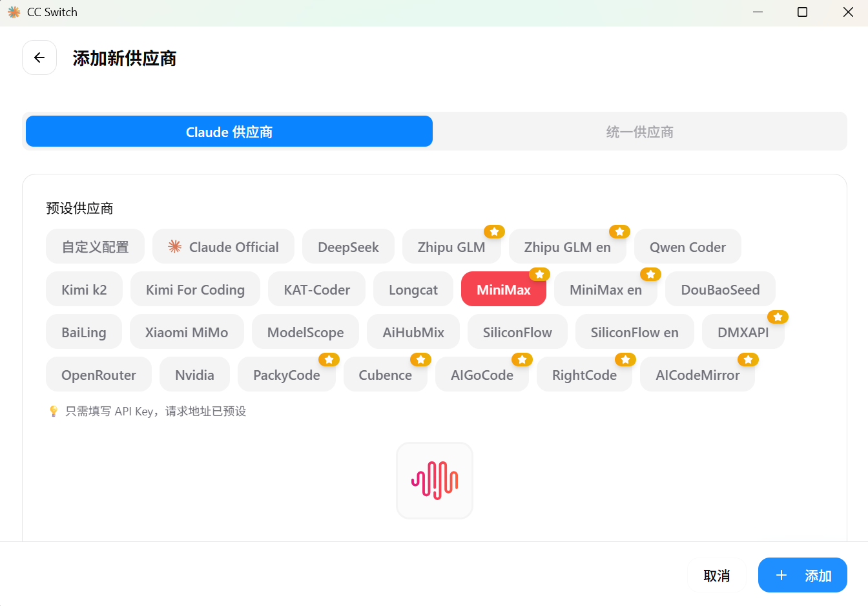868x606 pixels.
Task: Click the star badge on AICodeMirror
Action: click(748, 359)
